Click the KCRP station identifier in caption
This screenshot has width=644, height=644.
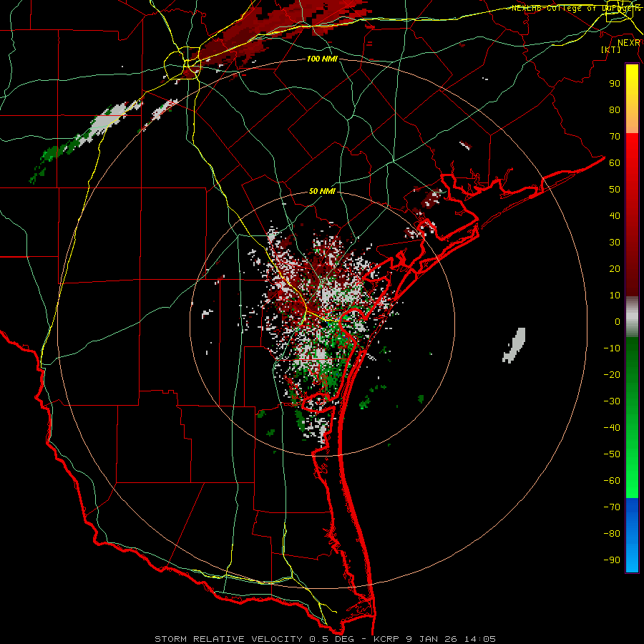pos(386,639)
